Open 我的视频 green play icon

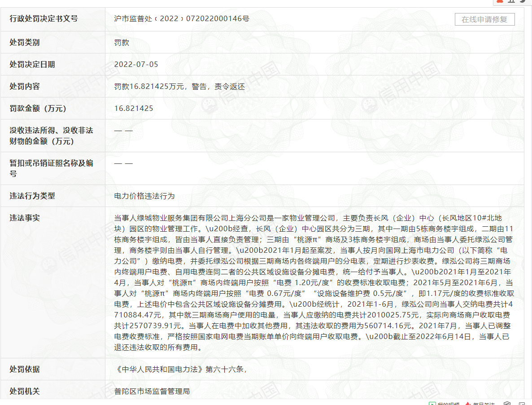(432, 403)
